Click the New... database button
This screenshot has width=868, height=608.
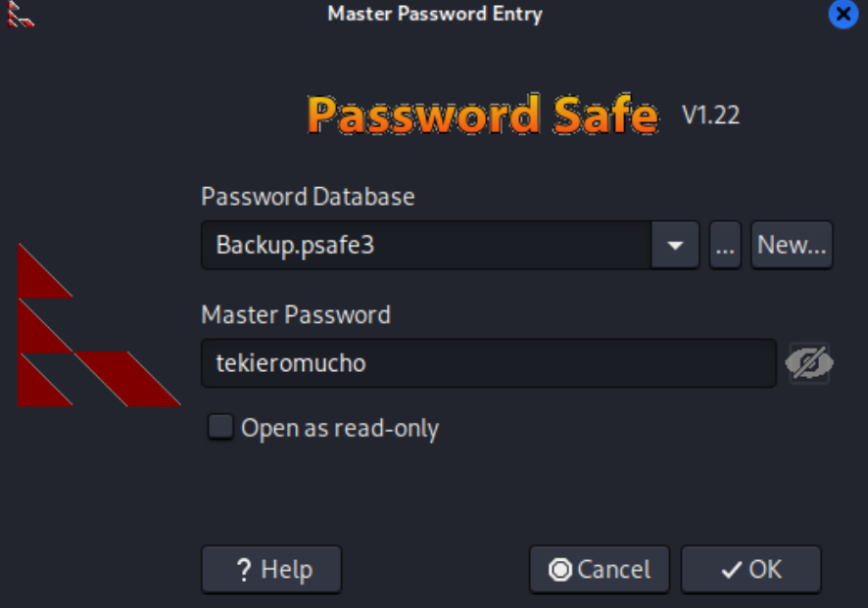793,245
